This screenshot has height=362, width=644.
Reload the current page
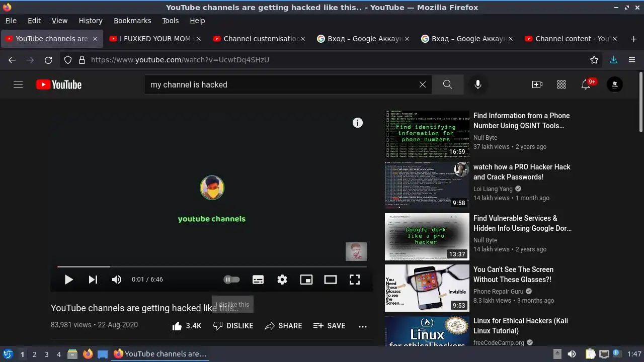pos(48,60)
